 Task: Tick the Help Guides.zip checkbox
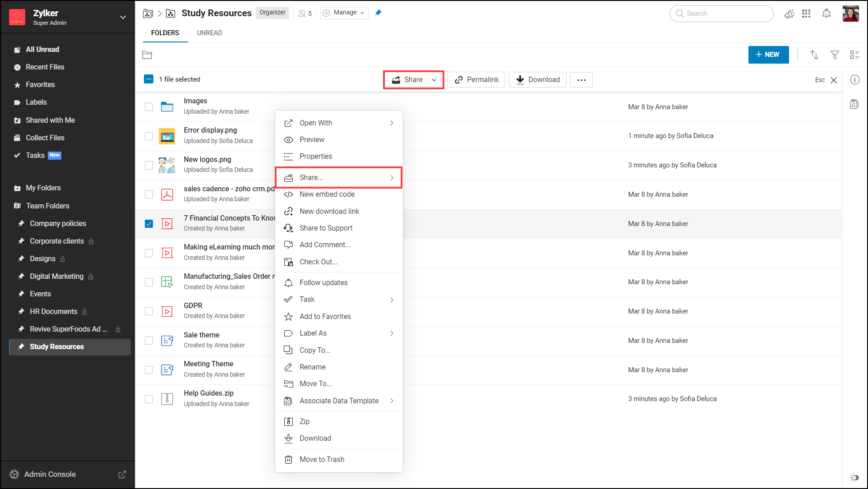click(149, 399)
